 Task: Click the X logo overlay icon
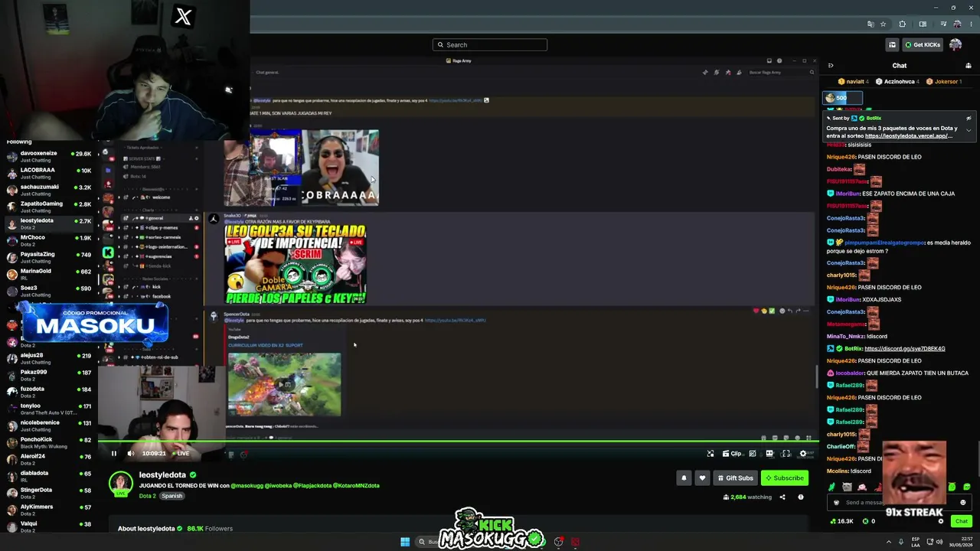pos(183,16)
